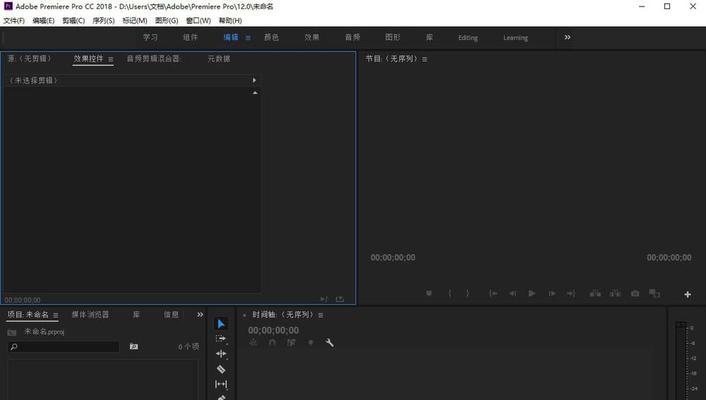706x400 pixels.
Task: Open the Clip menu
Action: (x=73, y=21)
